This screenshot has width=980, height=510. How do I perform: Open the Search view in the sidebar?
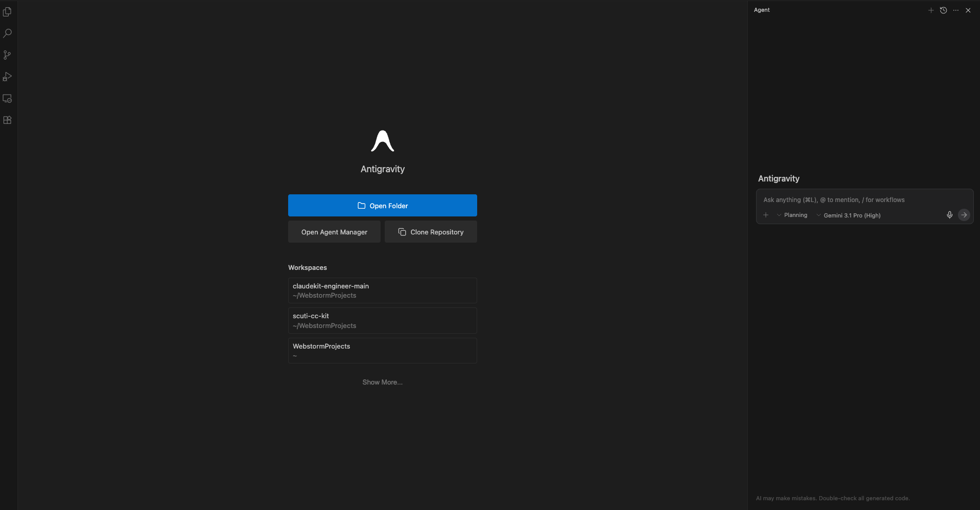(x=7, y=33)
